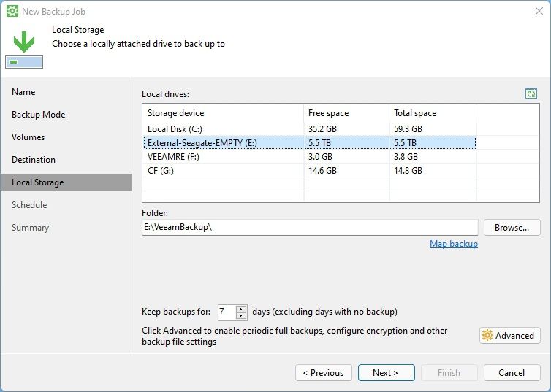Screen dimensions: 551x392
Task: Browse for a backup folder
Action: (512, 228)
